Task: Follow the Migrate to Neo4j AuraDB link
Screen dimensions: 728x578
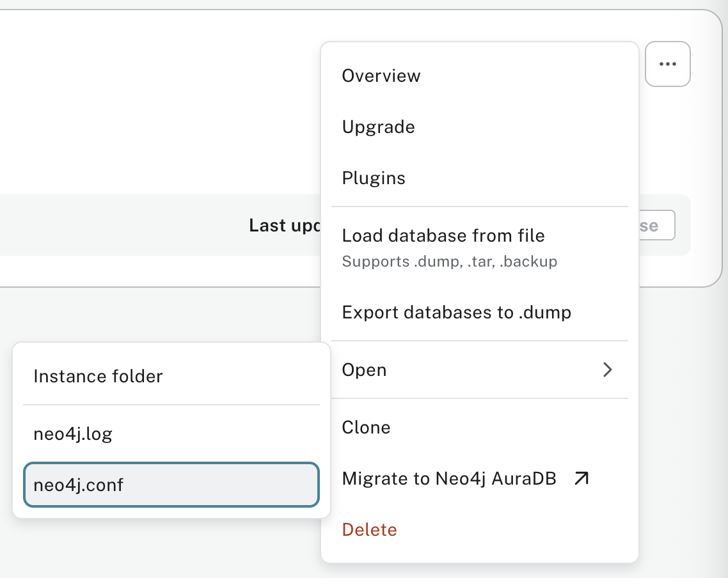Action: 449,478
